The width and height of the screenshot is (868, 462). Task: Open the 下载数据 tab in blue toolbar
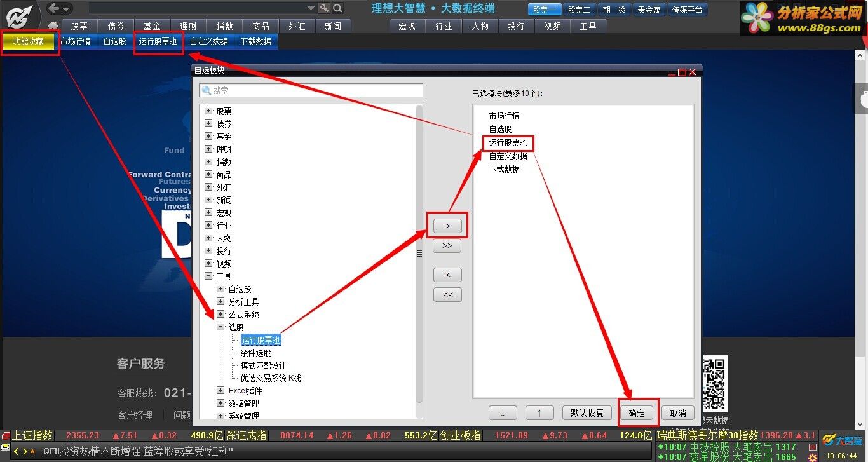click(x=255, y=41)
